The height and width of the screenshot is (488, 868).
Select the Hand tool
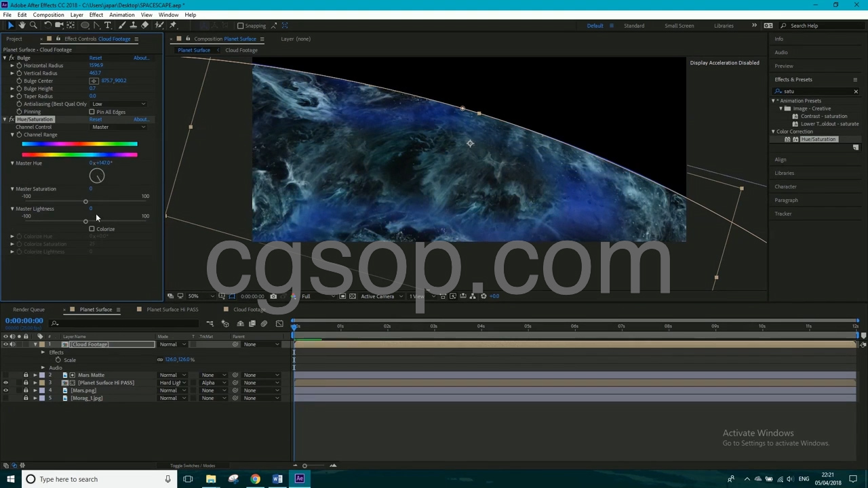[22, 26]
